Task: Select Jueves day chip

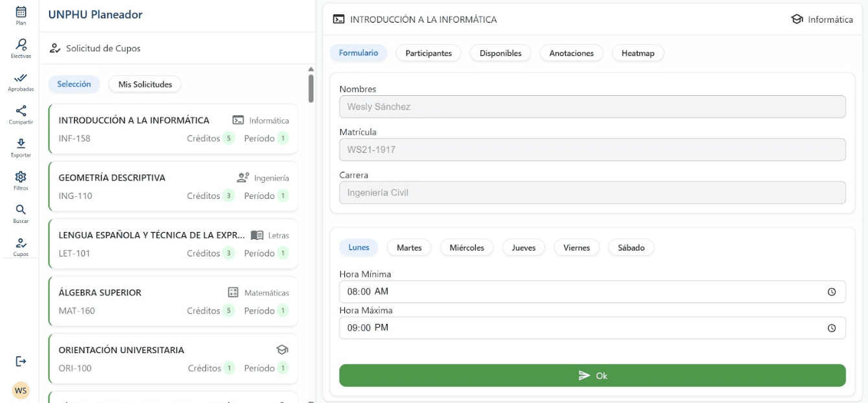Action: click(524, 248)
